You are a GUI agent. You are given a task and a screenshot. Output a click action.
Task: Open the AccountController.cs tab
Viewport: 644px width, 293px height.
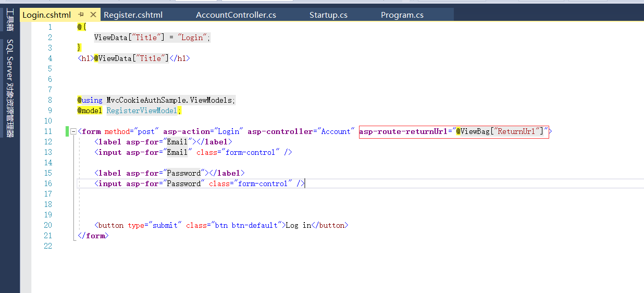click(236, 15)
